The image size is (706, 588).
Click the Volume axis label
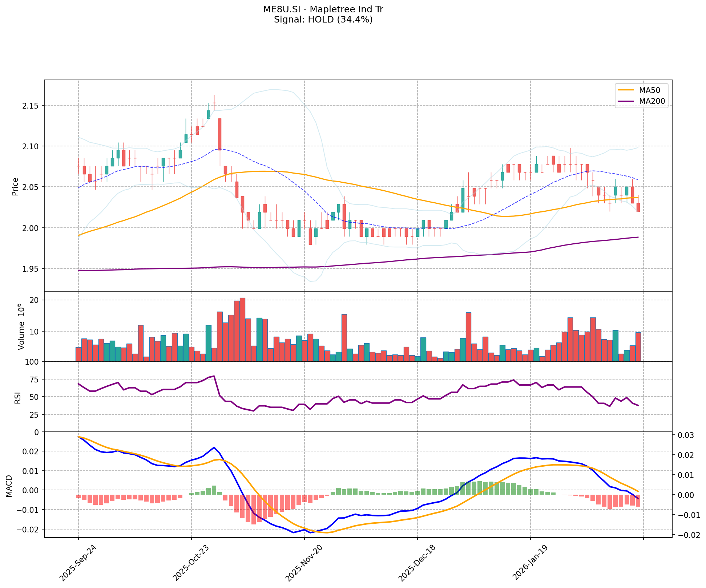21,327
